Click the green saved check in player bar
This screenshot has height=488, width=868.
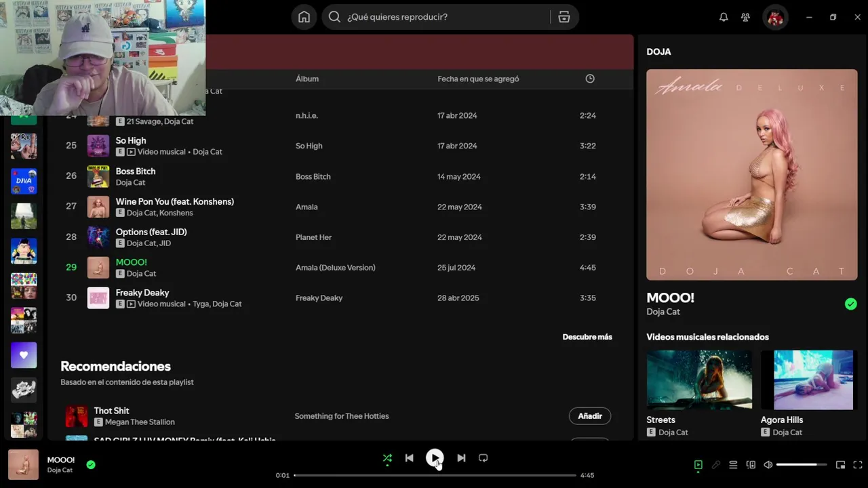(91, 465)
